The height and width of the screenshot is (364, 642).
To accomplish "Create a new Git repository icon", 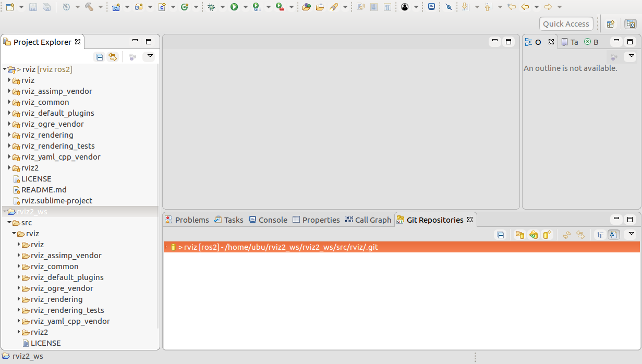I will [x=547, y=235].
